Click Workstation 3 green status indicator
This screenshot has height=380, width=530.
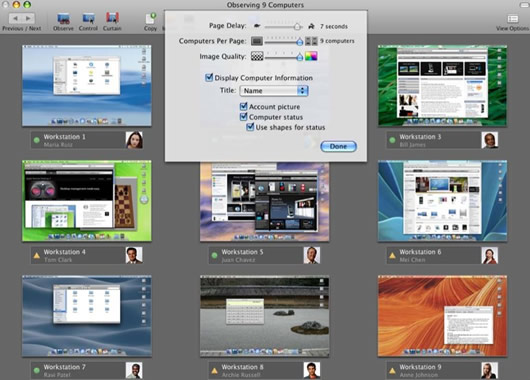[392, 140]
